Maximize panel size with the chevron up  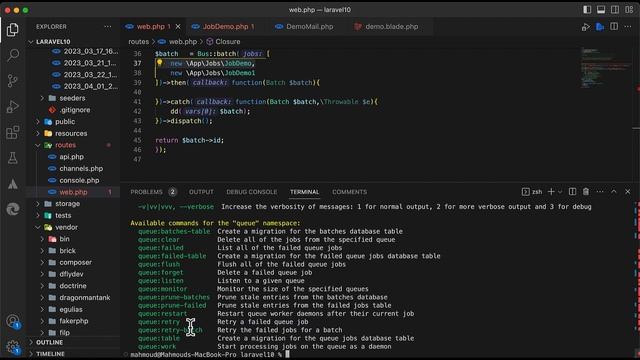tap(614, 191)
